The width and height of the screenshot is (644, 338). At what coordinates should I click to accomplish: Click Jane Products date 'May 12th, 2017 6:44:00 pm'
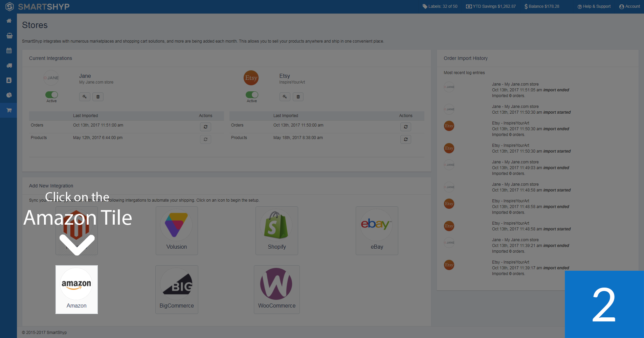98,138
